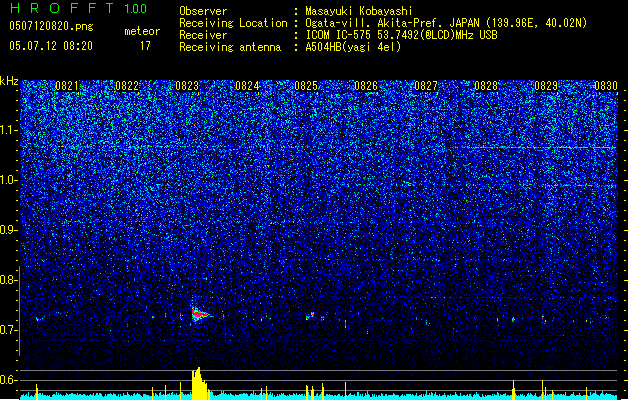Image resolution: width=629 pixels, height=400 pixels.
Task: Select the file name 0507120820.png
Action: pyautogui.click(x=51, y=26)
